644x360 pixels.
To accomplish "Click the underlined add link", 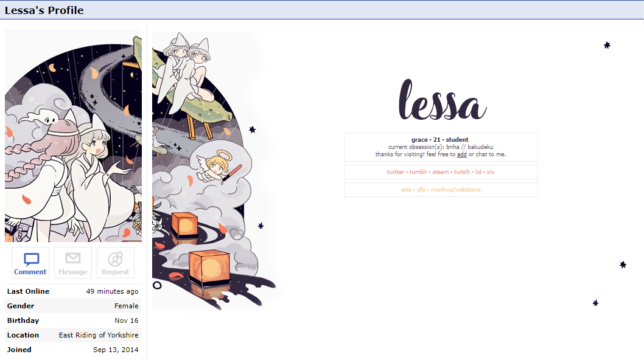I will coord(461,154).
